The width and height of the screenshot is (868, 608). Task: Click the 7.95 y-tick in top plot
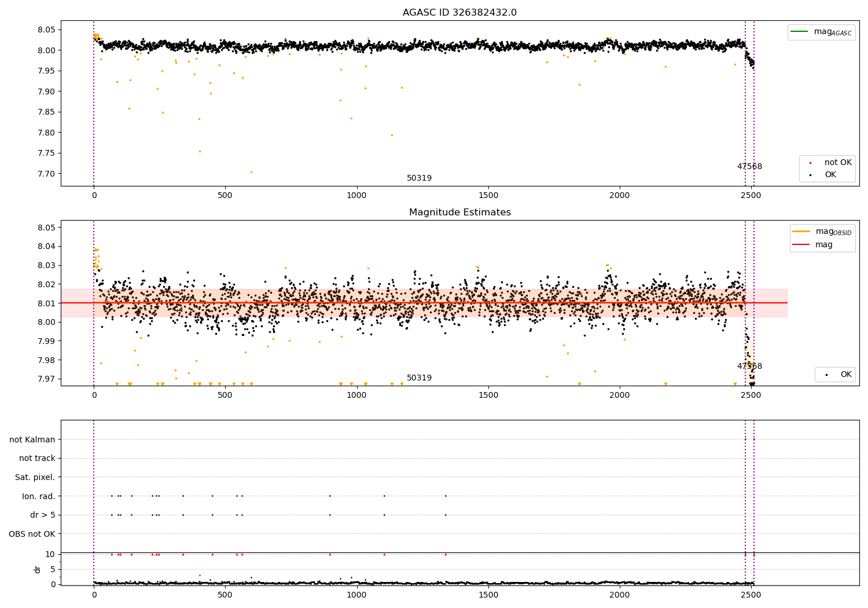pos(46,71)
